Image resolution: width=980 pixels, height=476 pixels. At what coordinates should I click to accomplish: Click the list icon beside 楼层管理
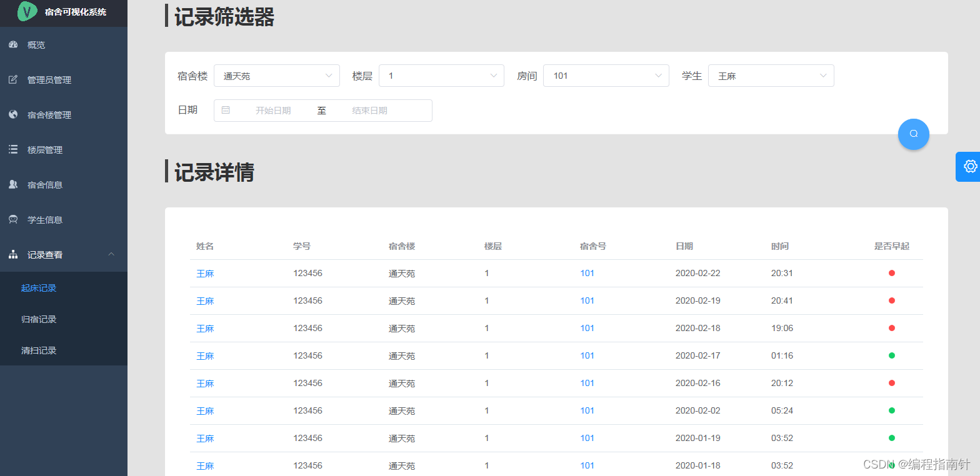[13, 149]
